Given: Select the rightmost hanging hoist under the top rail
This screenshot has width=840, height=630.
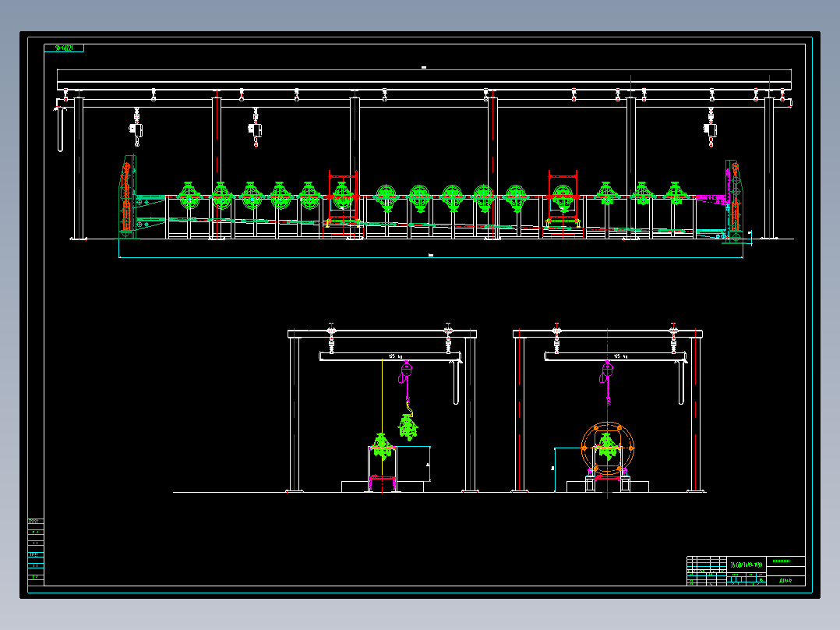Looking at the screenshot, I should tap(711, 127).
